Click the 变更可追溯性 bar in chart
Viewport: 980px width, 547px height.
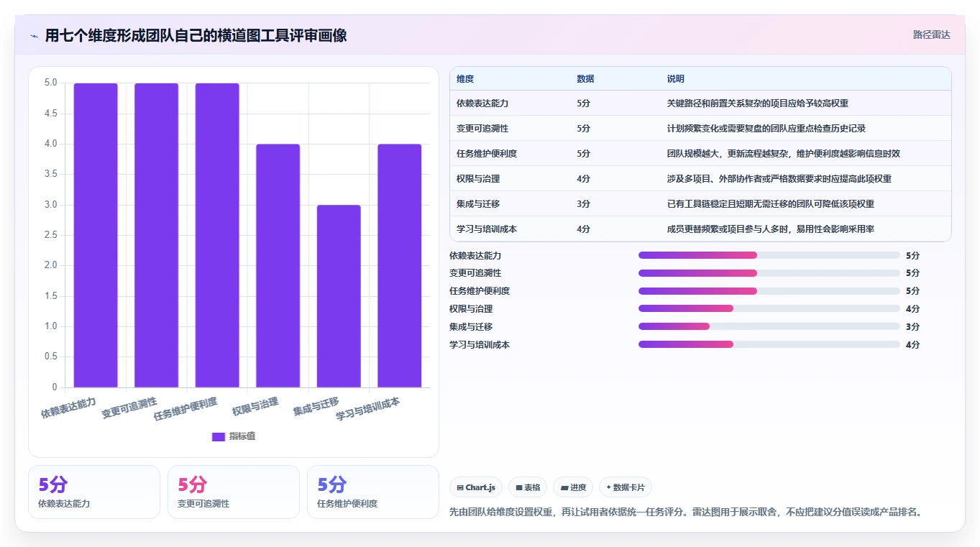tap(156, 235)
